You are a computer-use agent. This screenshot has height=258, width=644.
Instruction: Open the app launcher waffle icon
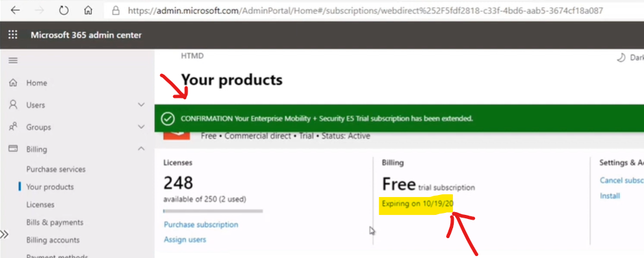pos(13,35)
